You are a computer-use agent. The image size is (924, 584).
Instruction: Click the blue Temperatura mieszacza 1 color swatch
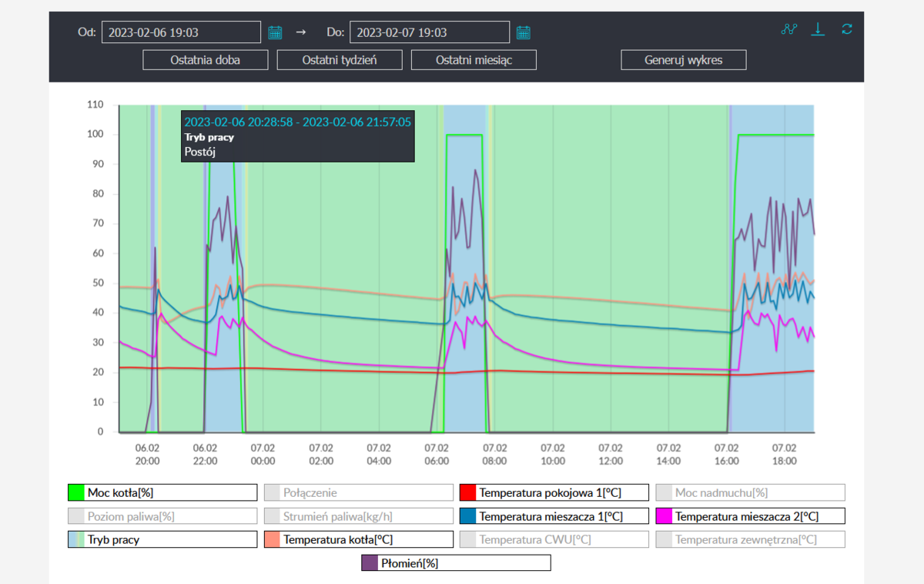tap(467, 516)
